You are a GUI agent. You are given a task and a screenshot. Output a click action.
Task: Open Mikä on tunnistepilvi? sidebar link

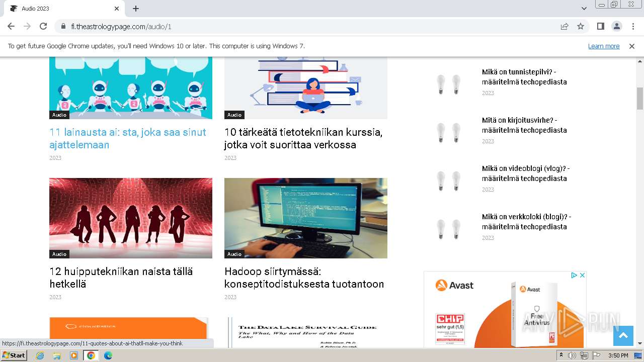(524, 77)
